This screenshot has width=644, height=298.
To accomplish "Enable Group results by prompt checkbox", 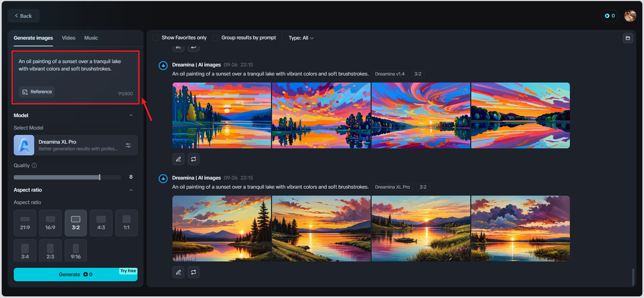I will 215,38.
